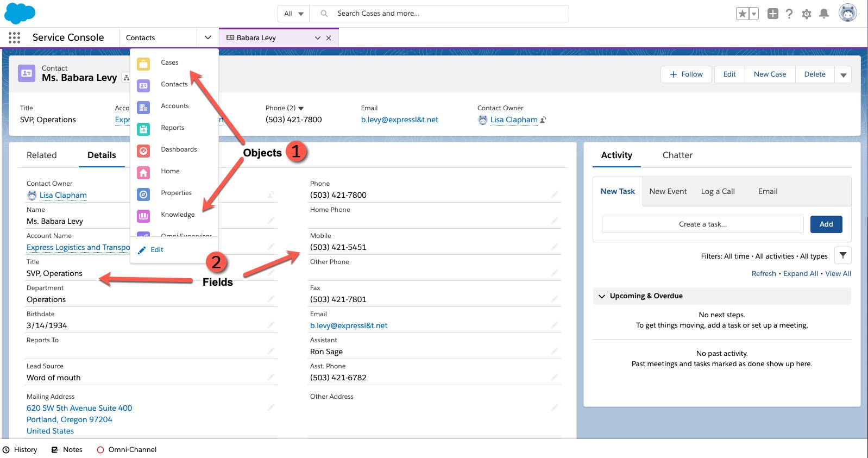The height and width of the screenshot is (458, 868).
Task: Open Notes utility bar item
Action: pyautogui.click(x=67, y=449)
